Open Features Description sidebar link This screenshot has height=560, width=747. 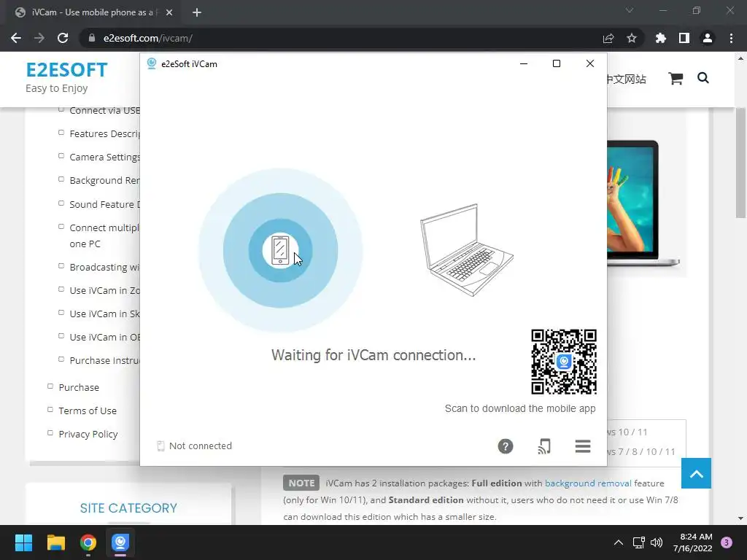[104, 134]
